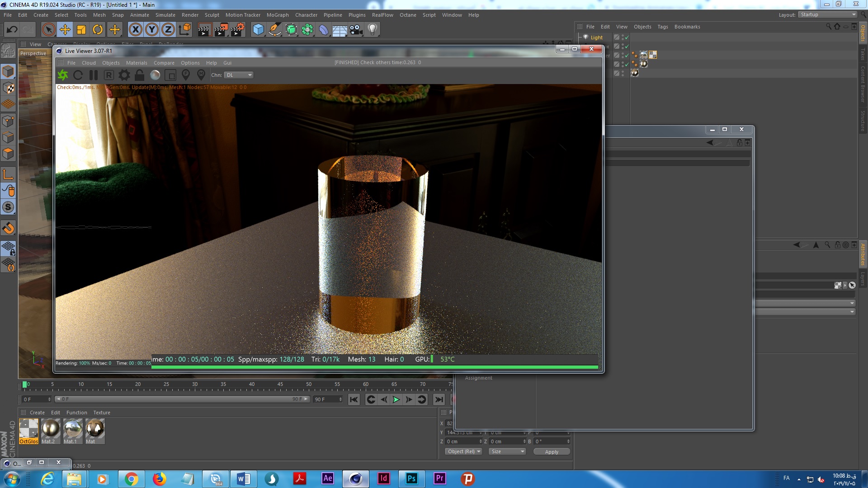Click frame 30 on the timeline ruler
Image resolution: width=868 pixels, height=488 pixels.
194,385
